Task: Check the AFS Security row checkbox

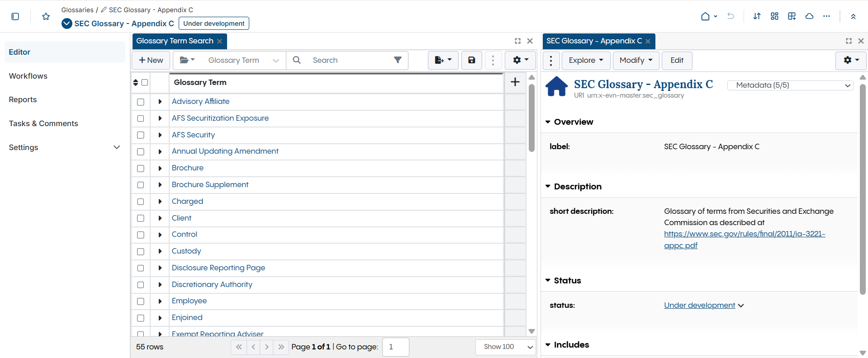Action: [141, 135]
